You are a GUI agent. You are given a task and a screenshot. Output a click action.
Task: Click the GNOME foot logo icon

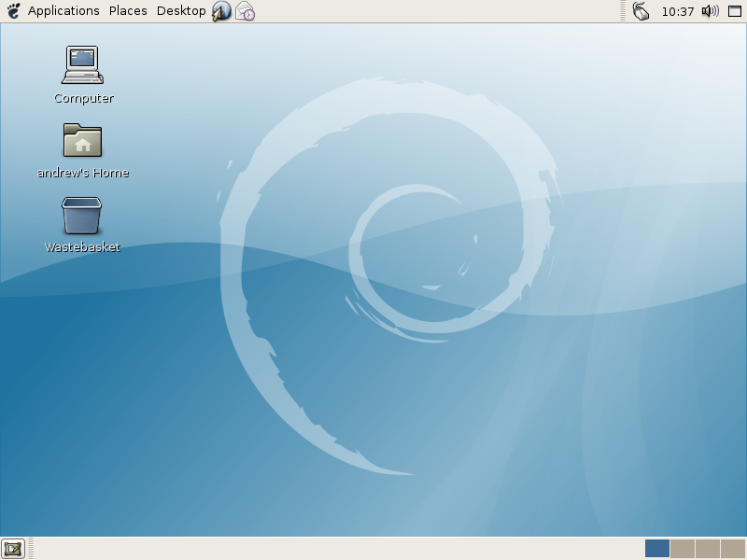click(x=13, y=11)
